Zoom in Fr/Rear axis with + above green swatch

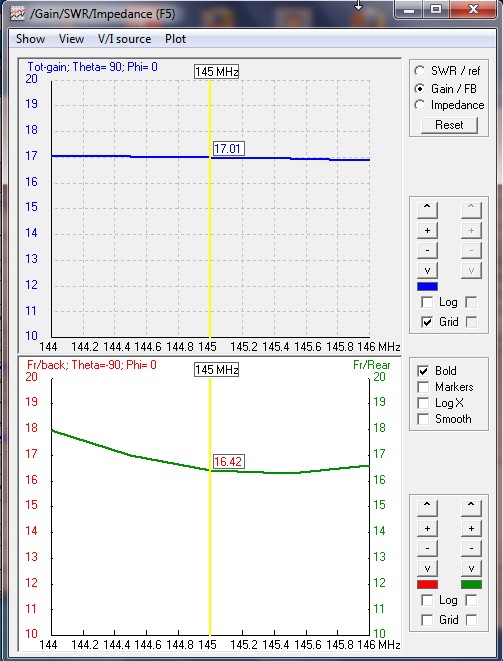coord(471,528)
